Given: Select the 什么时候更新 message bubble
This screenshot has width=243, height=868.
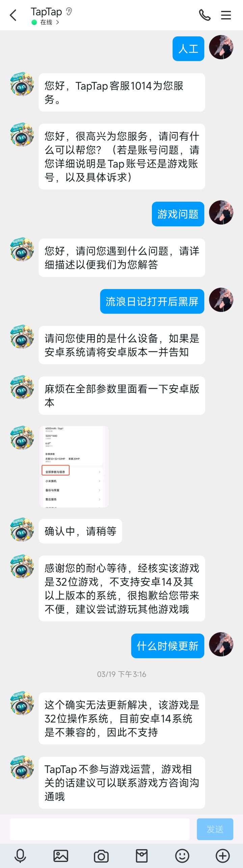Looking at the screenshot, I should pos(168,646).
